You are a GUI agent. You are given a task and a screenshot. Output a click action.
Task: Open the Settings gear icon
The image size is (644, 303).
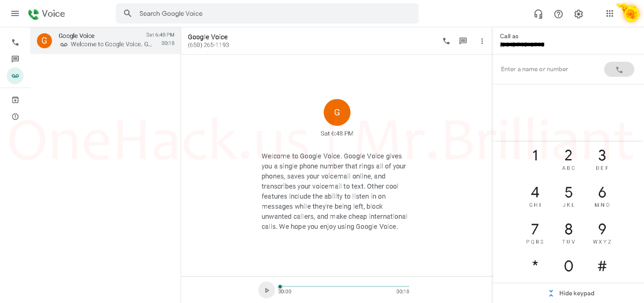(x=579, y=14)
